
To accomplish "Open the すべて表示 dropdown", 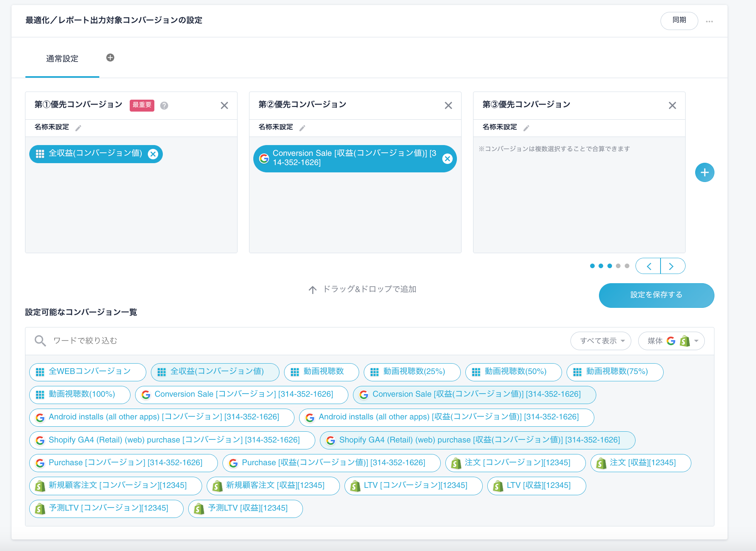I will pos(600,341).
